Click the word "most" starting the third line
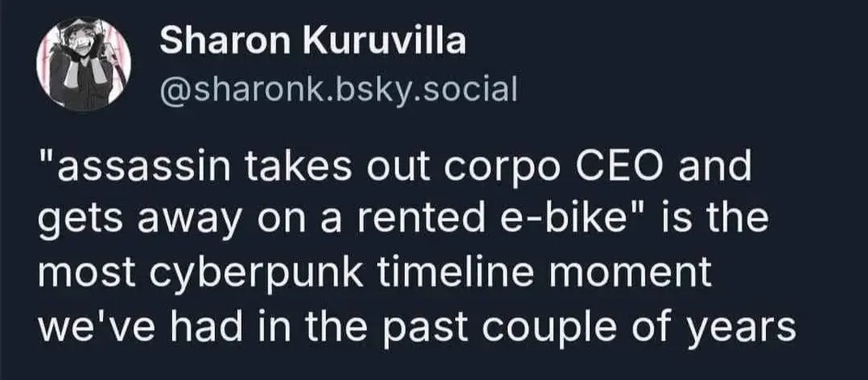868x380 pixels. (86, 273)
